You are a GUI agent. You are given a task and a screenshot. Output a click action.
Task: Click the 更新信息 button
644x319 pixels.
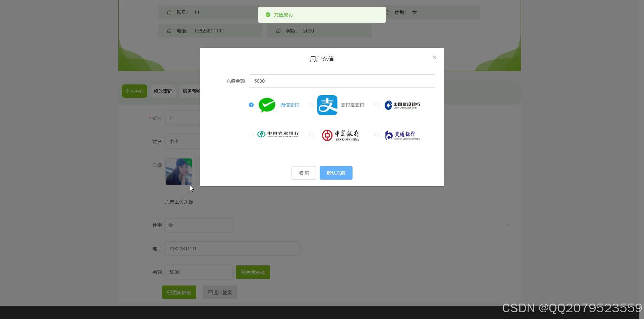179,292
